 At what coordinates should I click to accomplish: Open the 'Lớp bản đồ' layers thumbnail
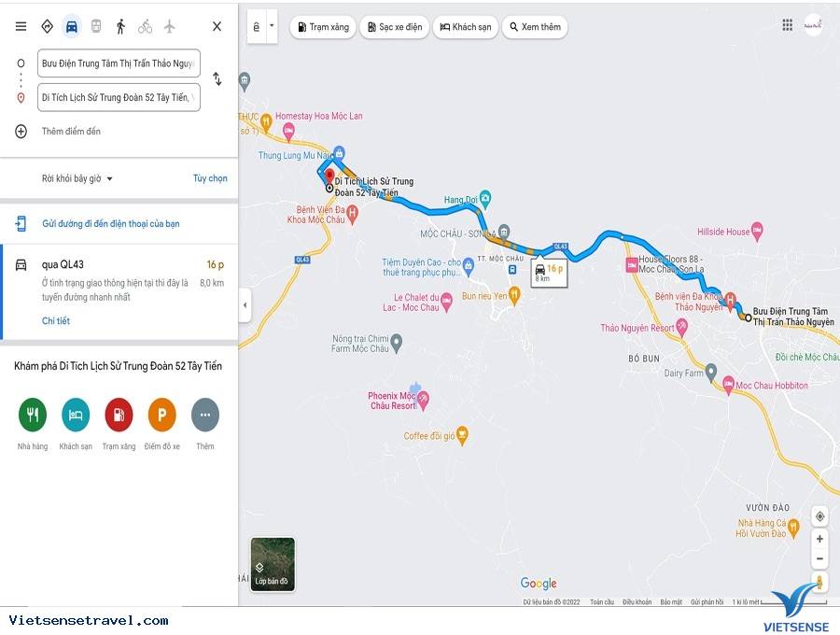click(x=273, y=564)
